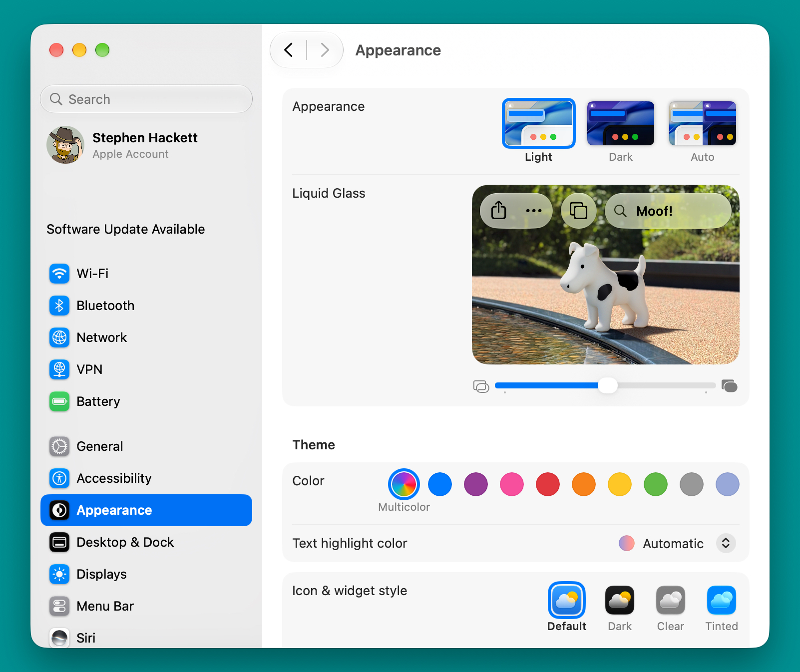The image size is (800, 672).
Task: Open Menu Bar settings
Action: coord(146,606)
